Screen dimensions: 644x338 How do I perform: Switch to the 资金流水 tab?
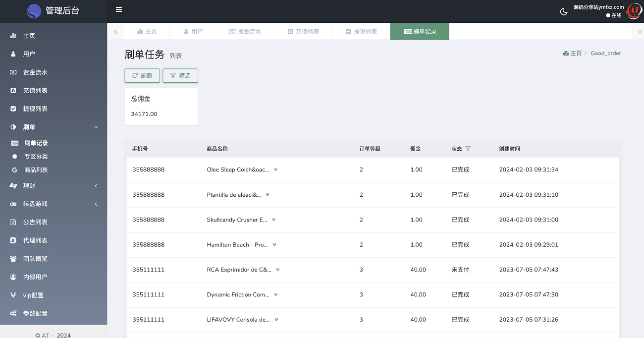coord(245,31)
